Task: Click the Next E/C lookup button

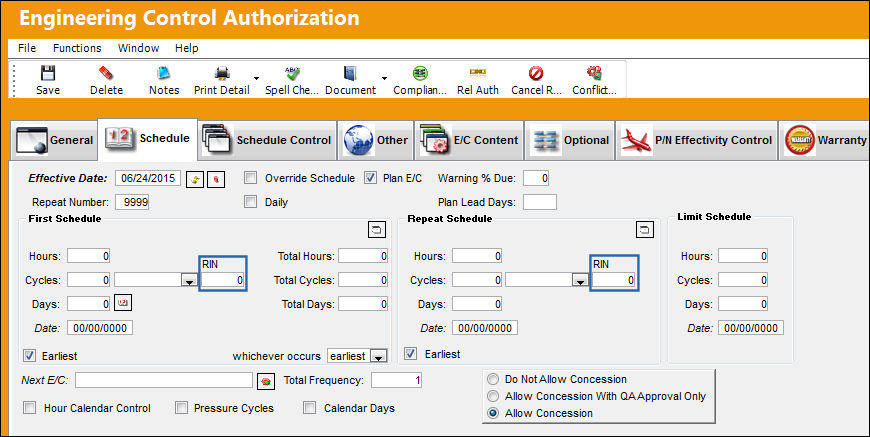Action: (x=266, y=381)
